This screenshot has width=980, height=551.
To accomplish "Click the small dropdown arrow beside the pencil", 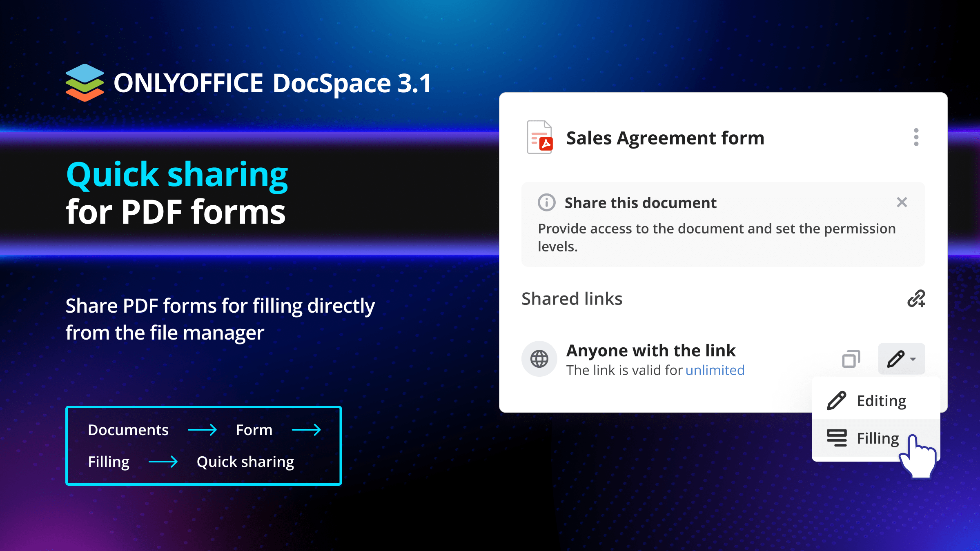I will pos(913,359).
